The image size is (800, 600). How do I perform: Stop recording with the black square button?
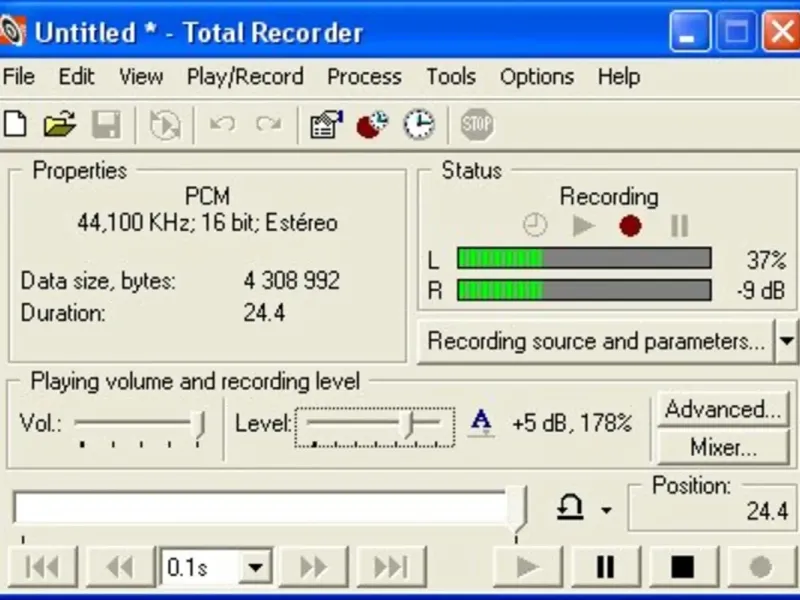point(683,567)
